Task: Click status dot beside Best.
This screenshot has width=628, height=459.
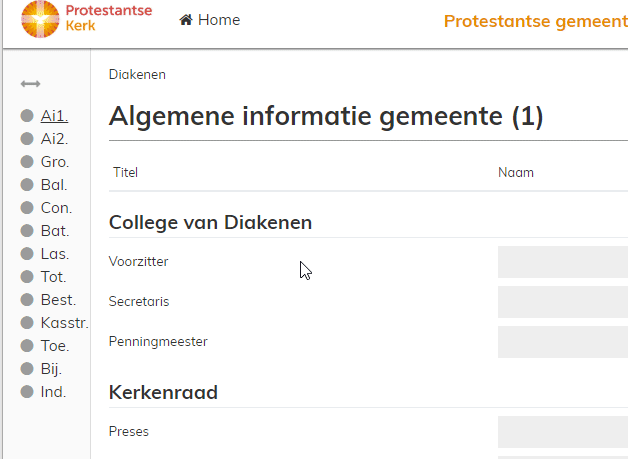Action: coord(27,300)
